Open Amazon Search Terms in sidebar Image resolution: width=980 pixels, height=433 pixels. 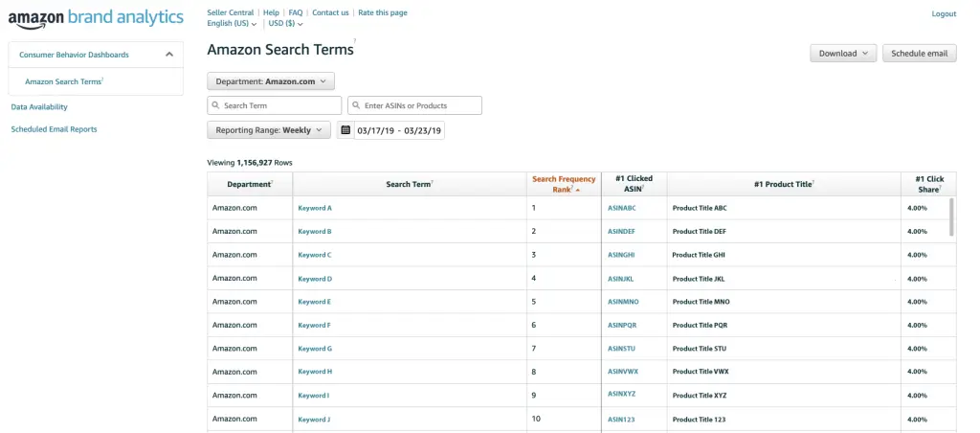pyautogui.click(x=64, y=81)
